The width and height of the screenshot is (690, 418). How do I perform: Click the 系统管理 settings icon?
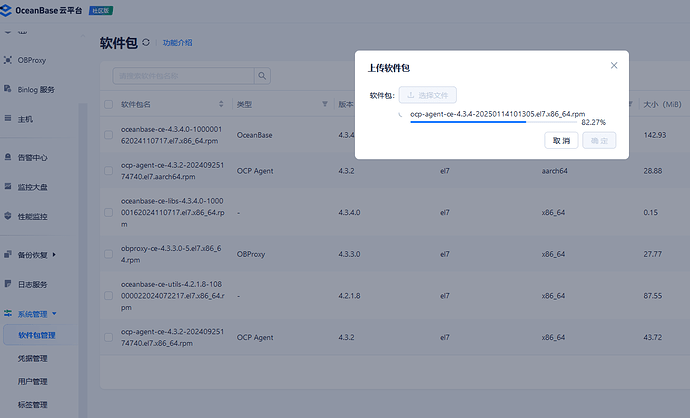click(x=7, y=313)
